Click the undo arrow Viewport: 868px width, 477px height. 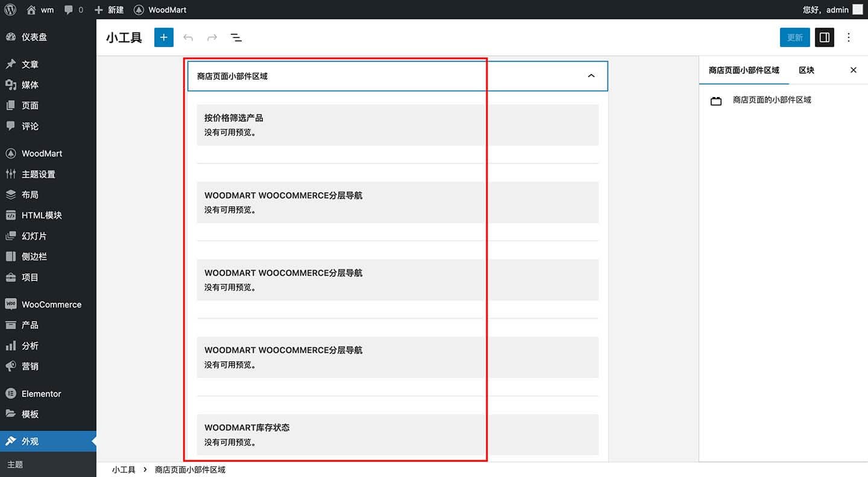188,37
